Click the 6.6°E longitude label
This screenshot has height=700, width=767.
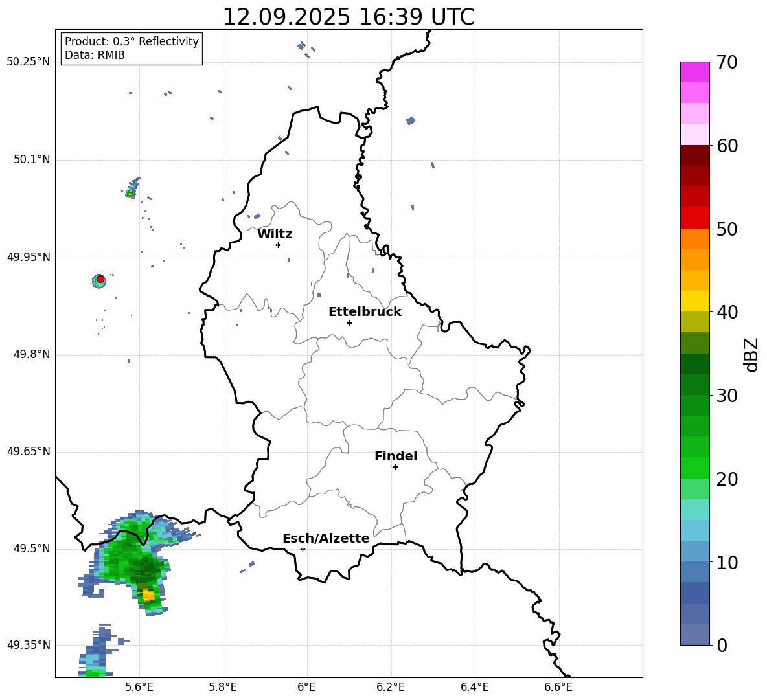pyautogui.click(x=558, y=687)
